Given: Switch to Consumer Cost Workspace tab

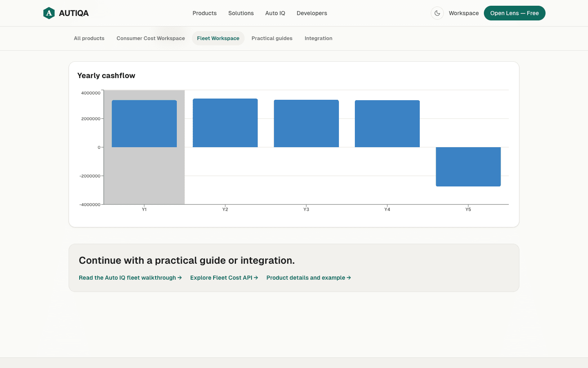Looking at the screenshot, I should (151, 38).
